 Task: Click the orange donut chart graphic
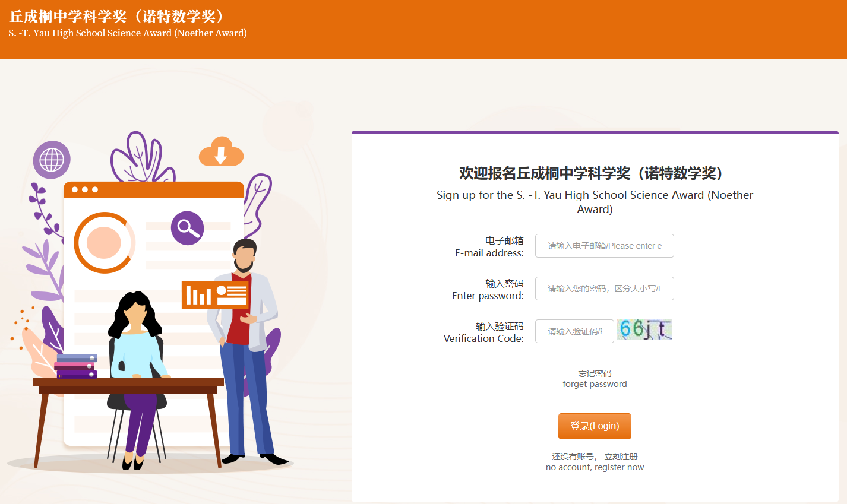[105, 242]
